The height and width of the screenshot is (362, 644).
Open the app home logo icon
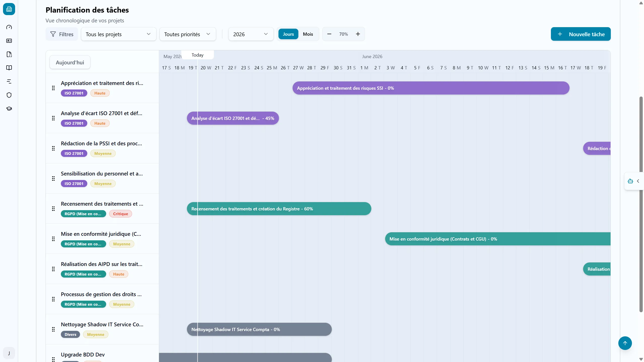[x=9, y=9]
